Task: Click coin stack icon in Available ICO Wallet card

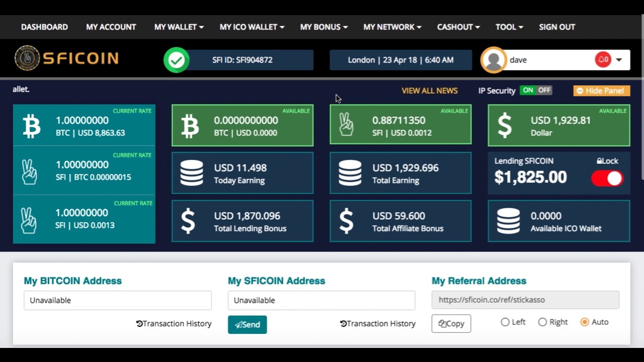Action: (x=509, y=221)
